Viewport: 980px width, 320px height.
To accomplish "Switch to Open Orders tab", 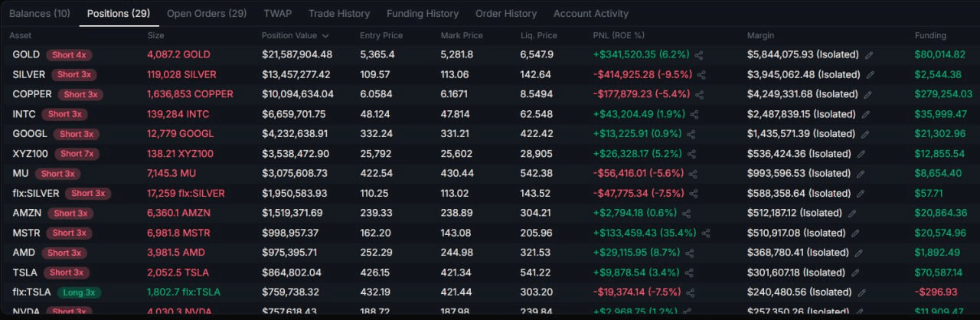I will 206,14.
